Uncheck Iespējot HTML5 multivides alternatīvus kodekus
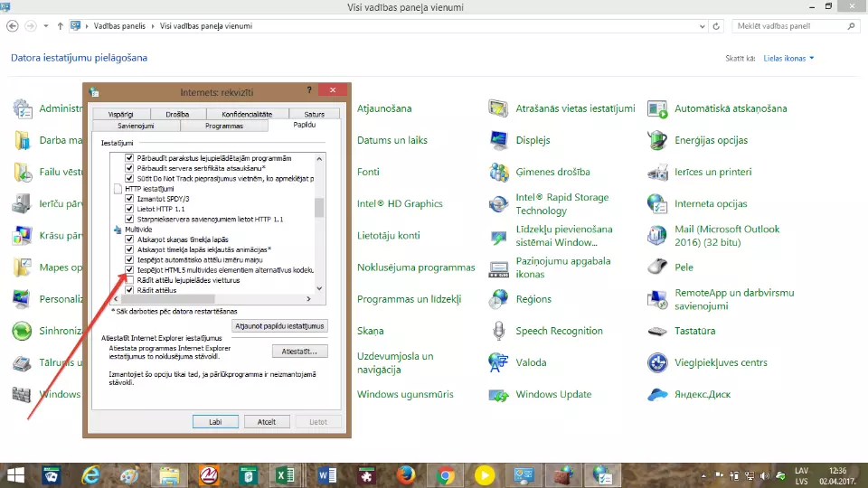This screenshot has width=868, height=488. tap(129, 270)
